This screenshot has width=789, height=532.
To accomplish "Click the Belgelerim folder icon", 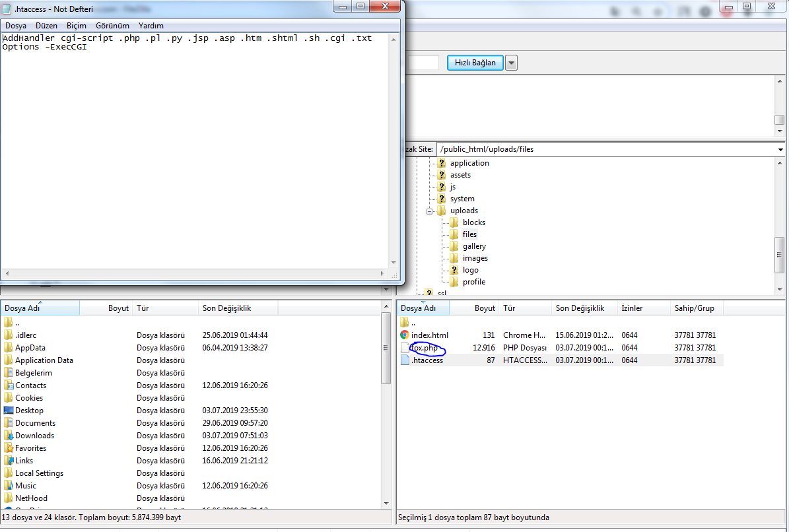I will coord(8,373).
